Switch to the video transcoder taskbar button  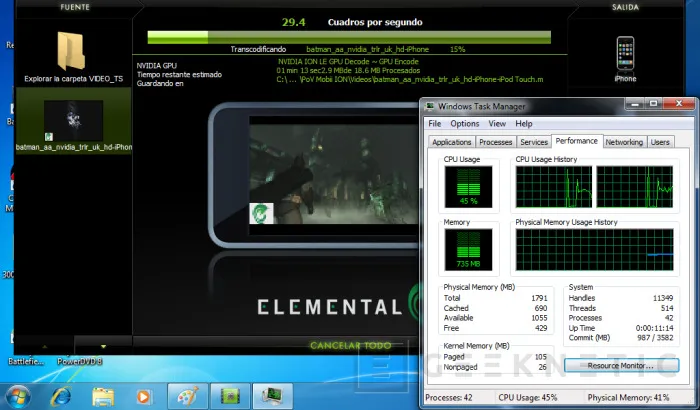pos(230,396)
